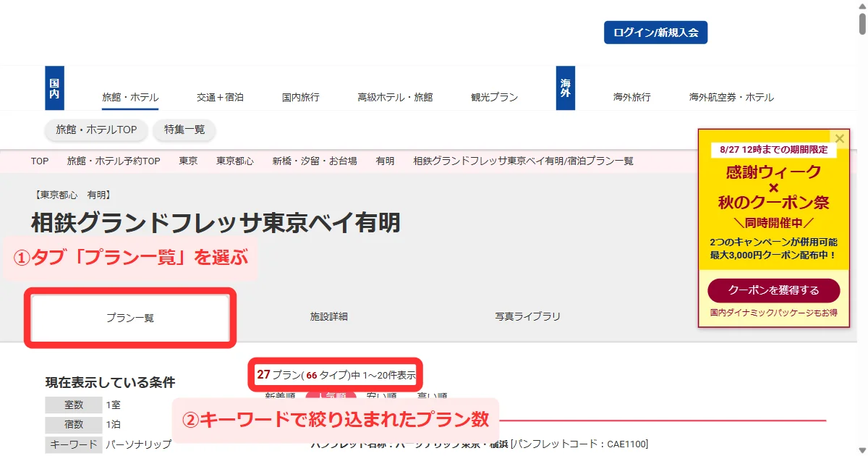Open 国内ダイナミックパッケージもお得 link

[x=774, y=313]
